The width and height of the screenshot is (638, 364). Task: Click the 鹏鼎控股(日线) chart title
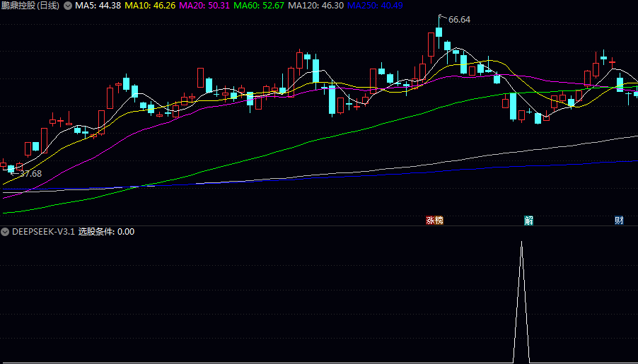tap(30, 6)
